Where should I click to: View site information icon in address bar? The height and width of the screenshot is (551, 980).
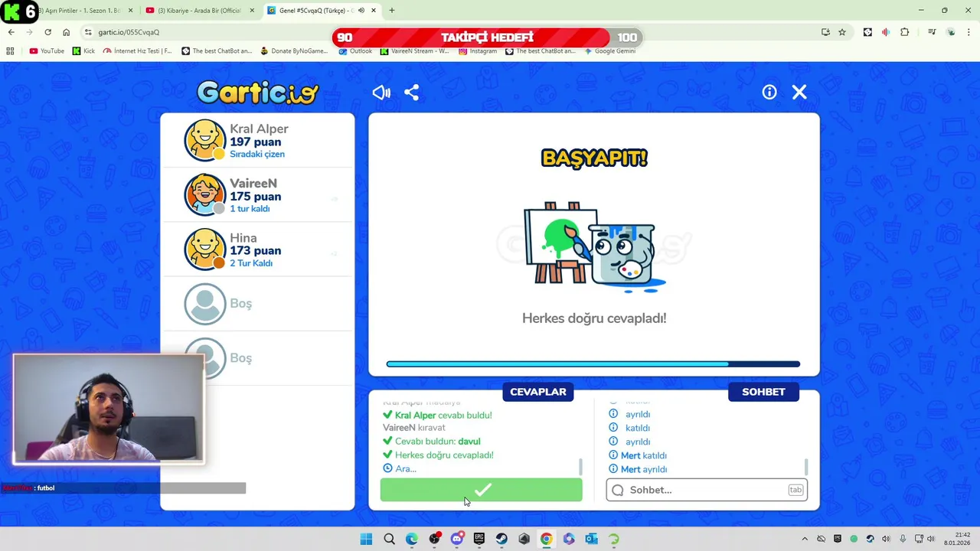88,32
